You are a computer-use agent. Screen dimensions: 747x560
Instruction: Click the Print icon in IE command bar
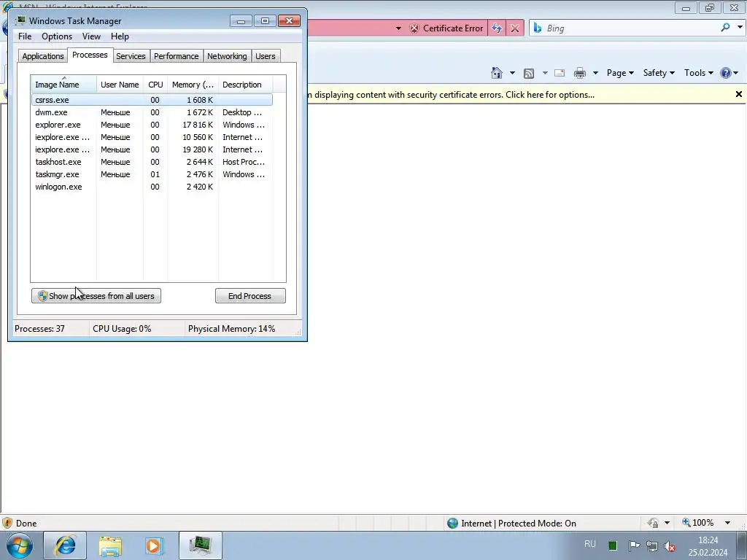[x=580, y=73]
